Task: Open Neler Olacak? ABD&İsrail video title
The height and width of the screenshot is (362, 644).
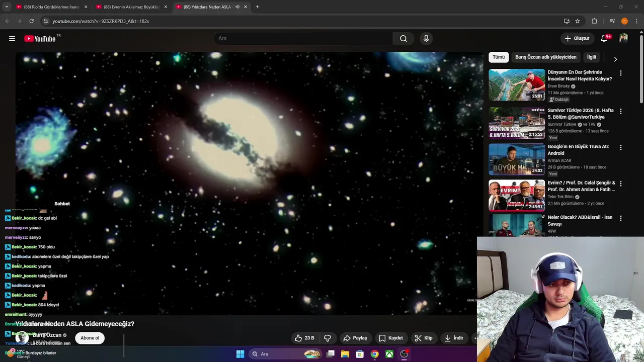Action: pos(580,221)
